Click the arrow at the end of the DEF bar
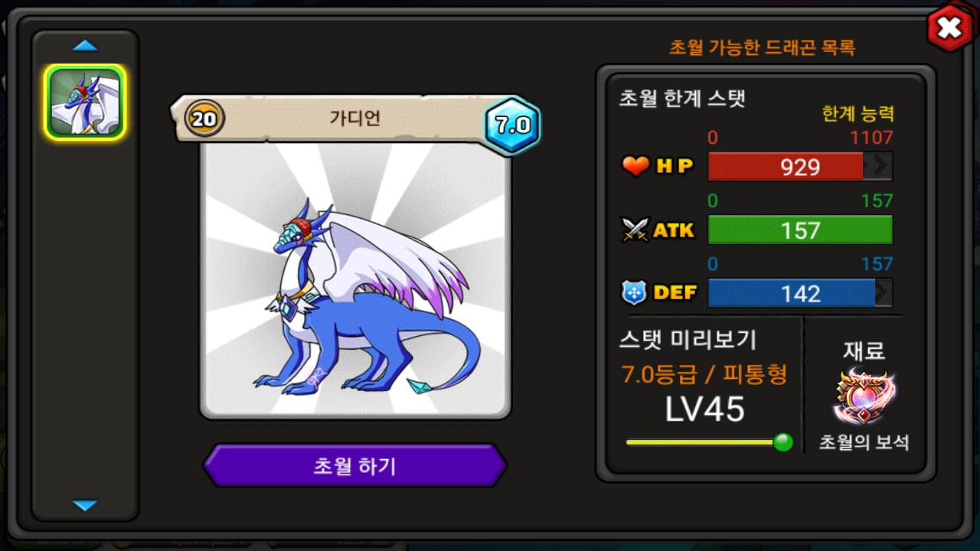This screenshot has height=551, width=980. 884,293
